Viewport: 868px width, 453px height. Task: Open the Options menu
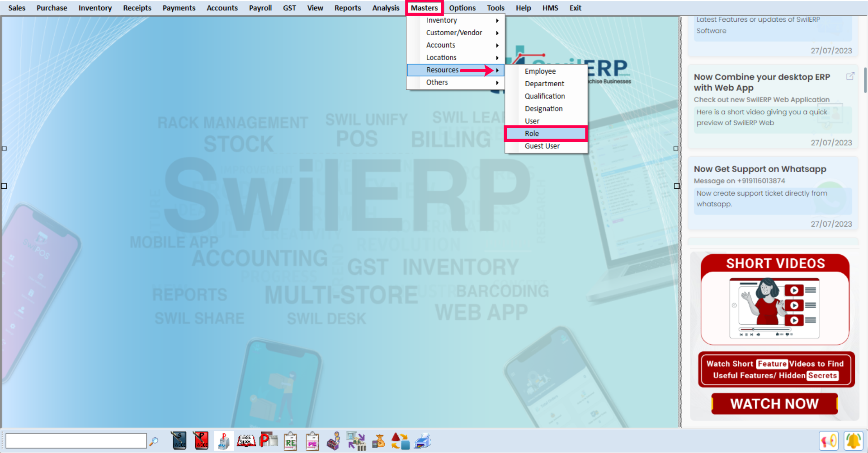[462, 8]
